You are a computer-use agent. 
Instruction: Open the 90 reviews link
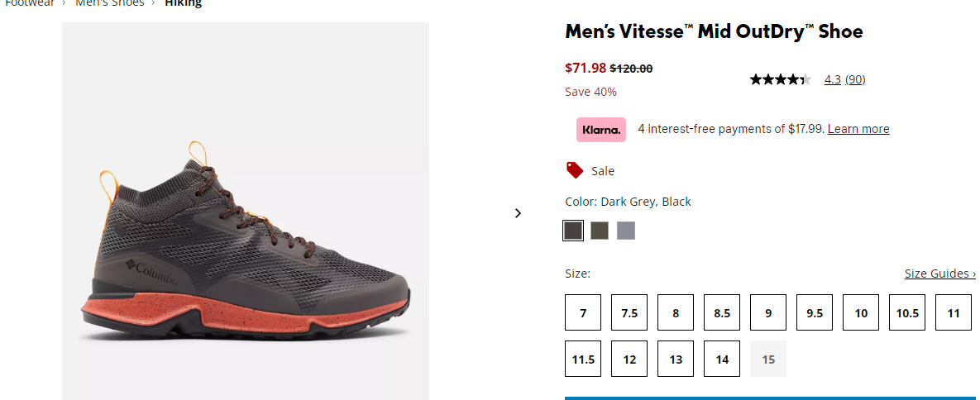pyautogui.click(x=855, y=79)
